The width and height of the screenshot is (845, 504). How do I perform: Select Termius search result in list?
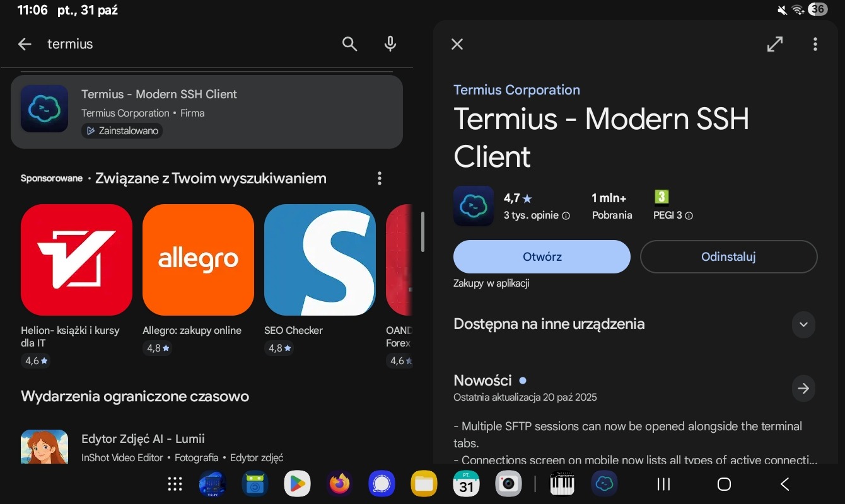pyautogui.click(x=207, y=112)
